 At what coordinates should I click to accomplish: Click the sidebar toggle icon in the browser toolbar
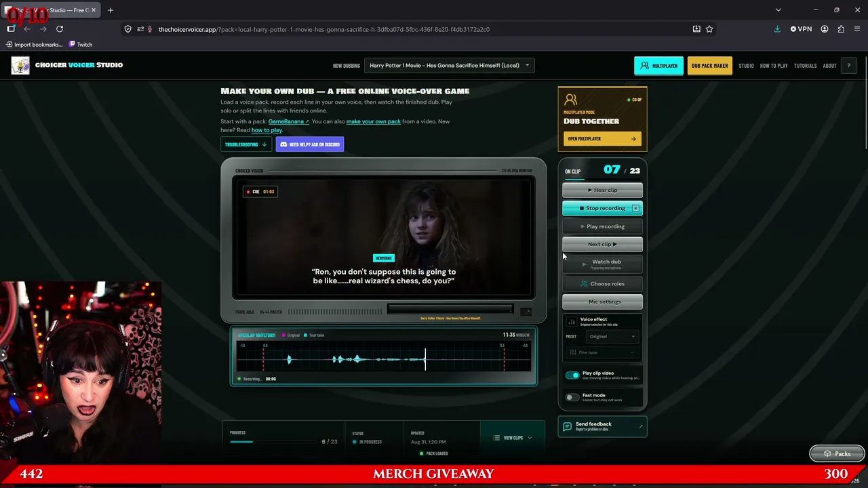11,29
